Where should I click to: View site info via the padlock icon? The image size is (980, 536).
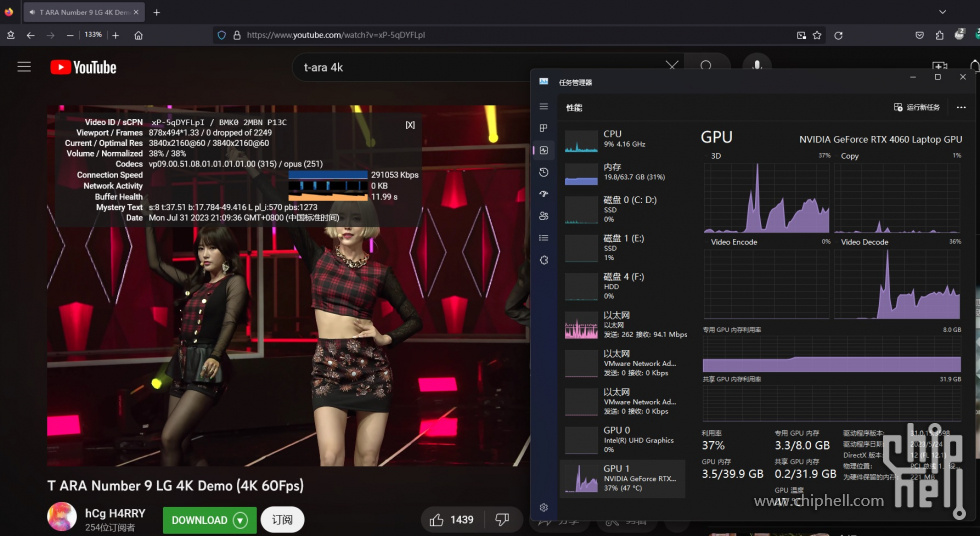237,36
